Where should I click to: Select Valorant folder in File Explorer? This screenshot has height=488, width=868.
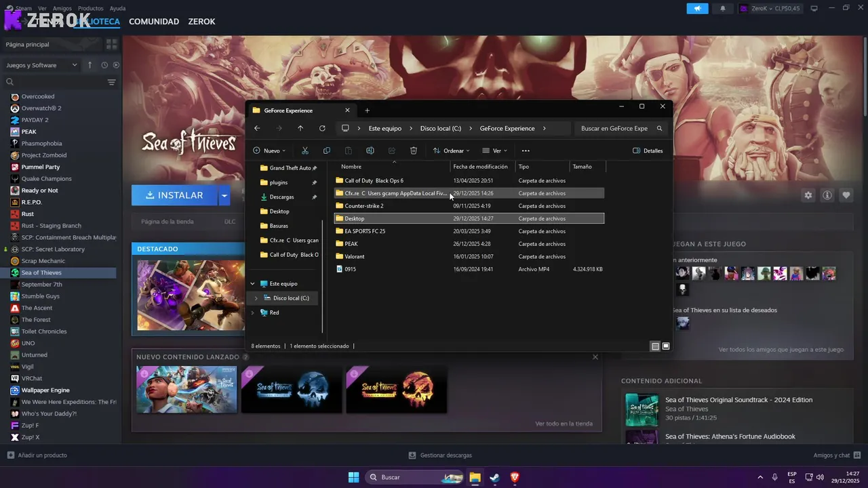point(469,256)
